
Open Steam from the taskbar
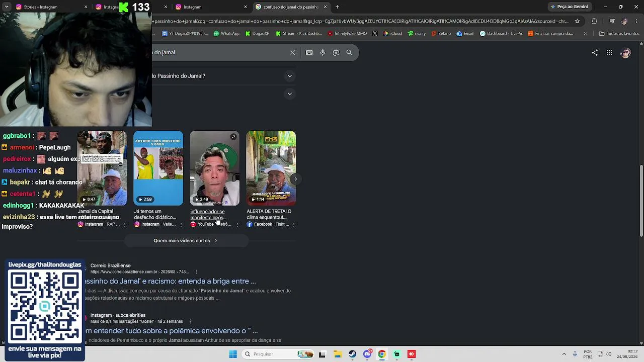pyautogui.click(x=352, y=354)
